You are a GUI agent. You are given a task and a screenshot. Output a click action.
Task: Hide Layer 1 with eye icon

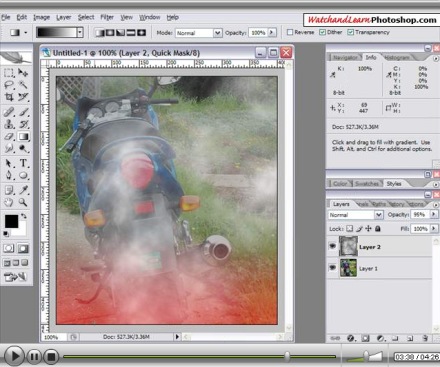[x=332, y=267]
